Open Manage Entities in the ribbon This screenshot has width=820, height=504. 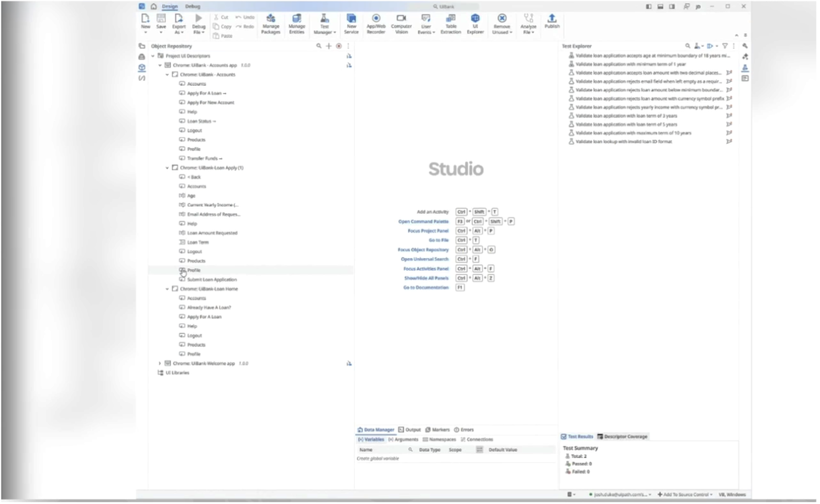point(297,23)
